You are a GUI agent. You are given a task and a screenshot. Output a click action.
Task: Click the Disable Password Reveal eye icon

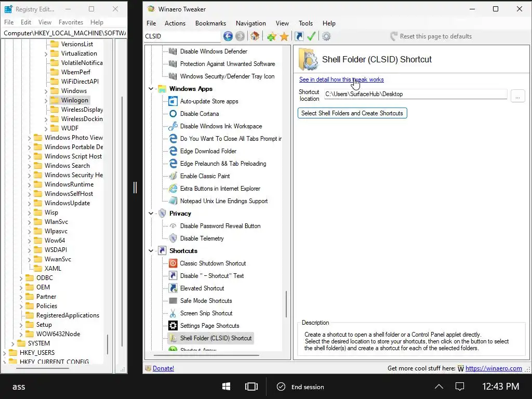tap(173, 226)
